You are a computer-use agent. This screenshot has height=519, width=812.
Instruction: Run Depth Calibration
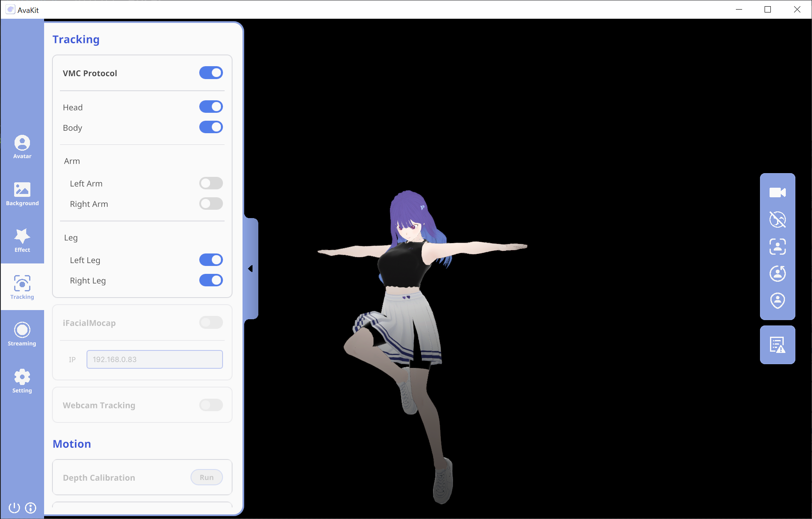pyautogui.click(x=207, y=477)
